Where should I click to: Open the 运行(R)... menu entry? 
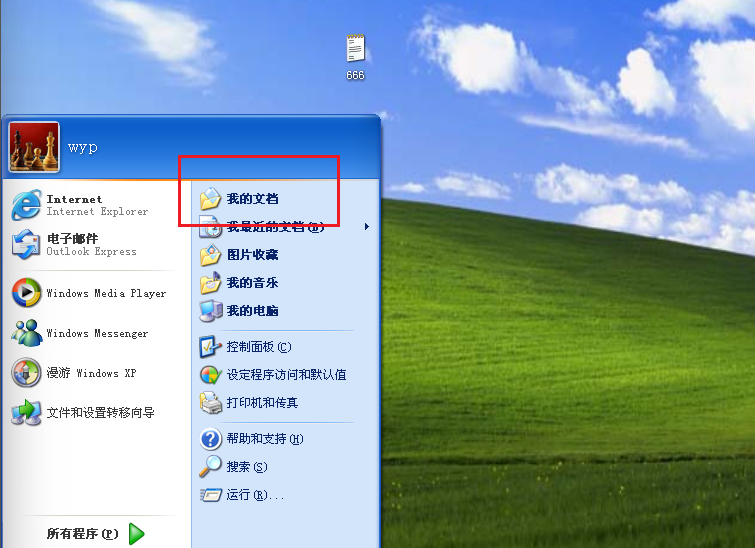283,495
